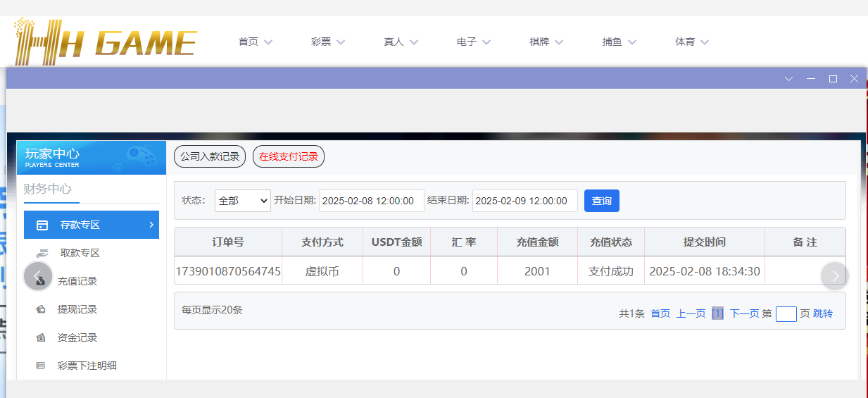Screen dimensions: 868x398
Task: Click the left carousel arrow
Action: [x=38, y=276]
